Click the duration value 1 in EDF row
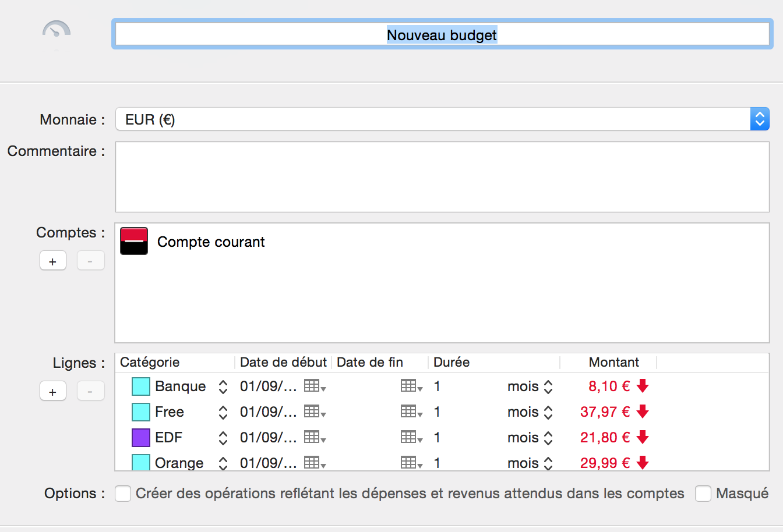 [437, 438]
